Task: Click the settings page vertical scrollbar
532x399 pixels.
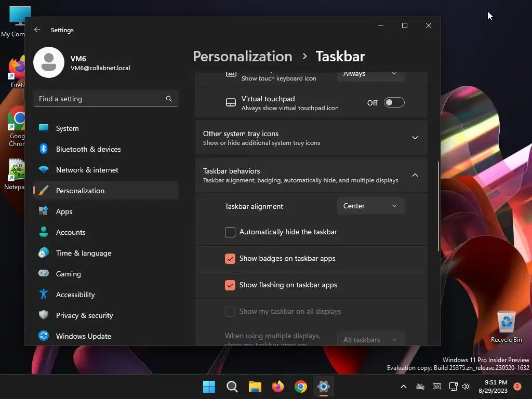Action: [x=438, y=206]
